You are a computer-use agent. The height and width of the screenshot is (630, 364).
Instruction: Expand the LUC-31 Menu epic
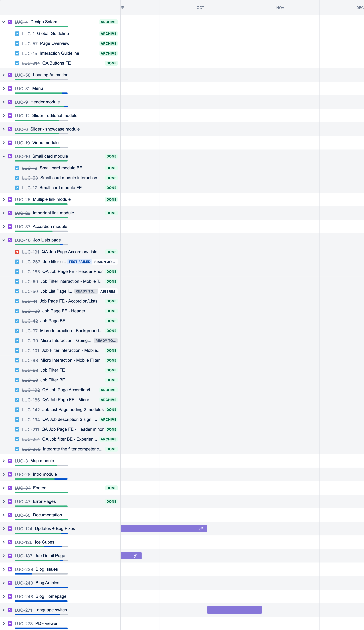point(4,88)
